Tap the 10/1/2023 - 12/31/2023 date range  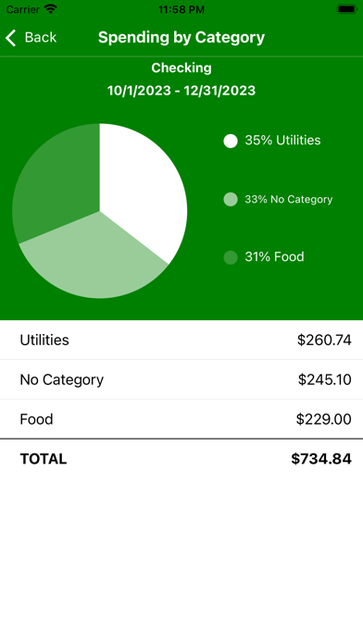[181, 91]
